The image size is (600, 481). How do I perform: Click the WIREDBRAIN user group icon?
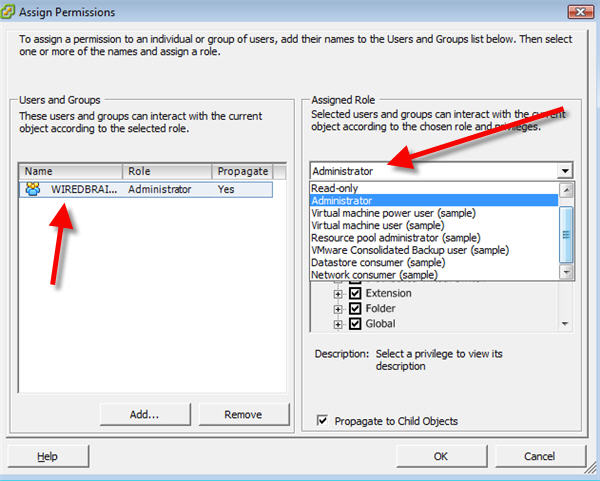(x=33, y=189)
